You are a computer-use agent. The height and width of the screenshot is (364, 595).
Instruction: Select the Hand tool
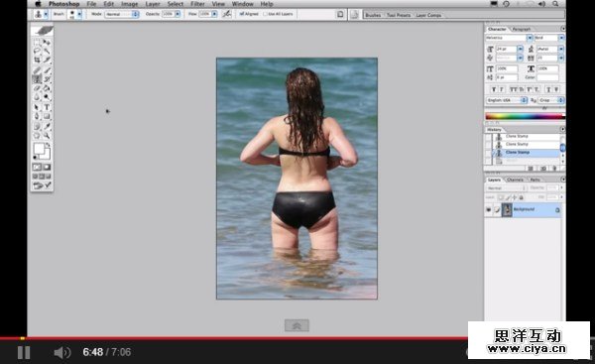click(x=37, y=135)
